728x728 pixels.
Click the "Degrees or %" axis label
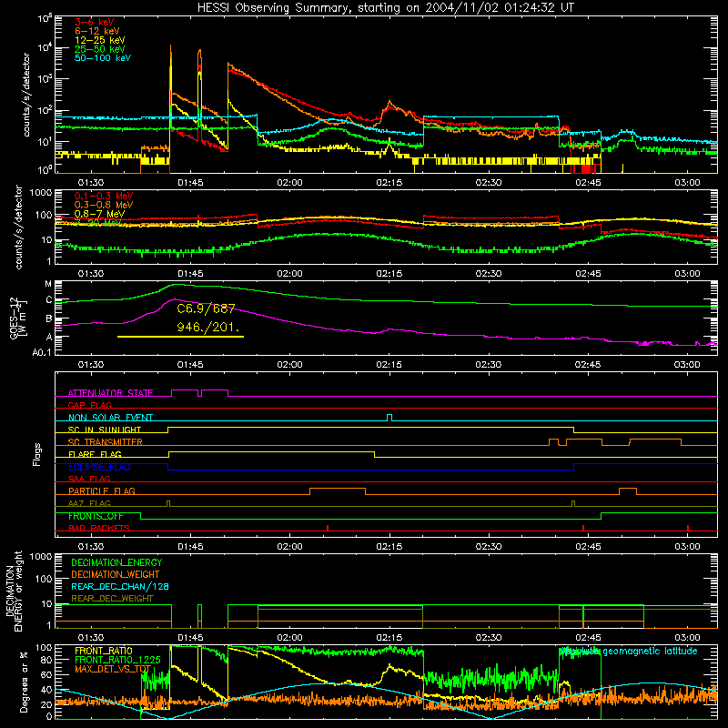point(24,682)
